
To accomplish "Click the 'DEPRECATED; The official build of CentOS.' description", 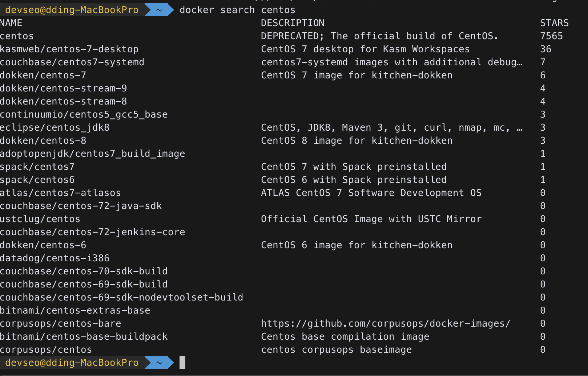I will coord(379,36).
